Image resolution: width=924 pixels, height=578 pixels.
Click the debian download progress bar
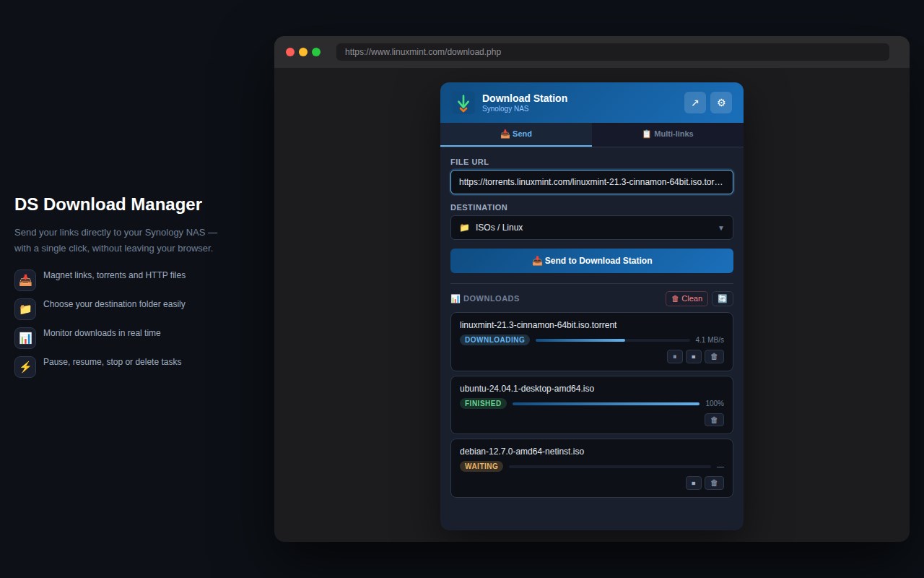coord(610,467)
